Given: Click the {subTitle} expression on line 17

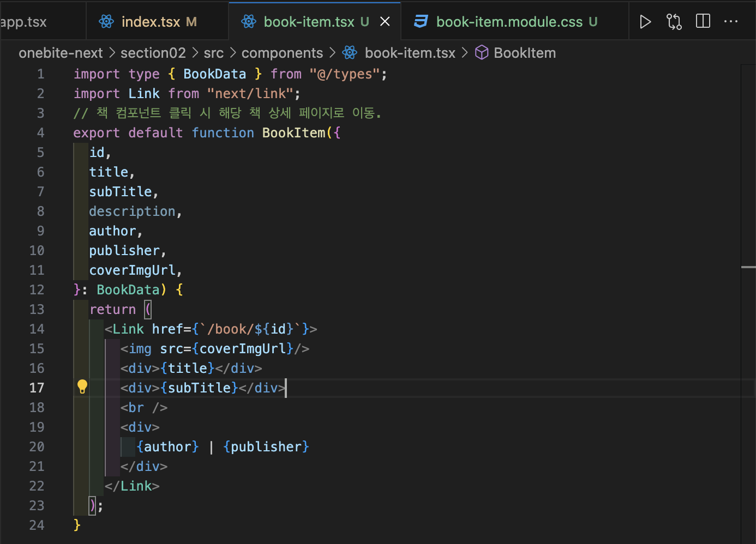Looking at the screenshot, I should (199, 388).
